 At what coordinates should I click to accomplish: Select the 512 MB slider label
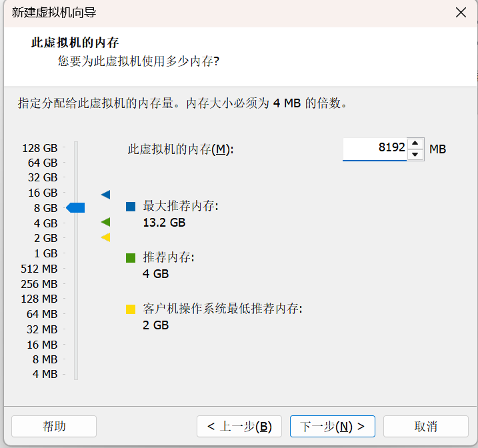point(39,269)
